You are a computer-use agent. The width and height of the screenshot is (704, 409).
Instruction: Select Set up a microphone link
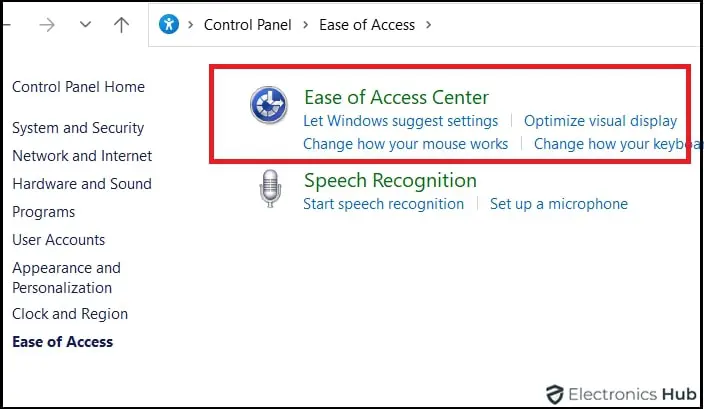(558, 204)
